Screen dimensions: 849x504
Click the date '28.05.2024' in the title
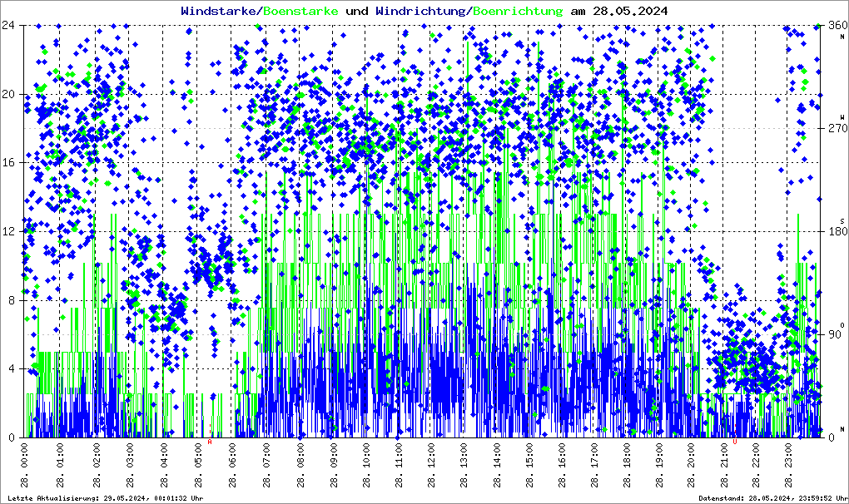pyautogui.click(x=630, y=11)
